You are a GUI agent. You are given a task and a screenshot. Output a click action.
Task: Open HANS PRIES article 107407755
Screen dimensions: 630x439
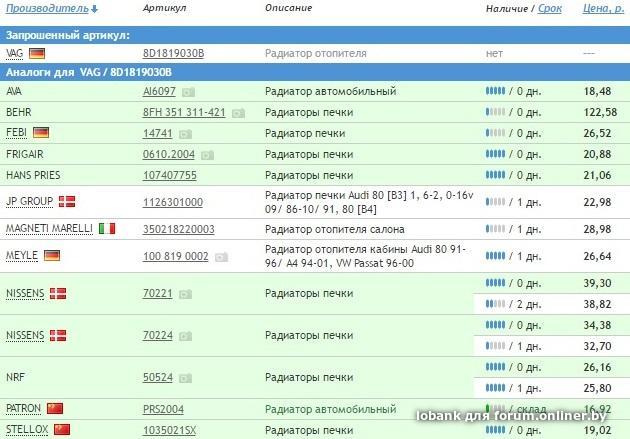(170, 176)
